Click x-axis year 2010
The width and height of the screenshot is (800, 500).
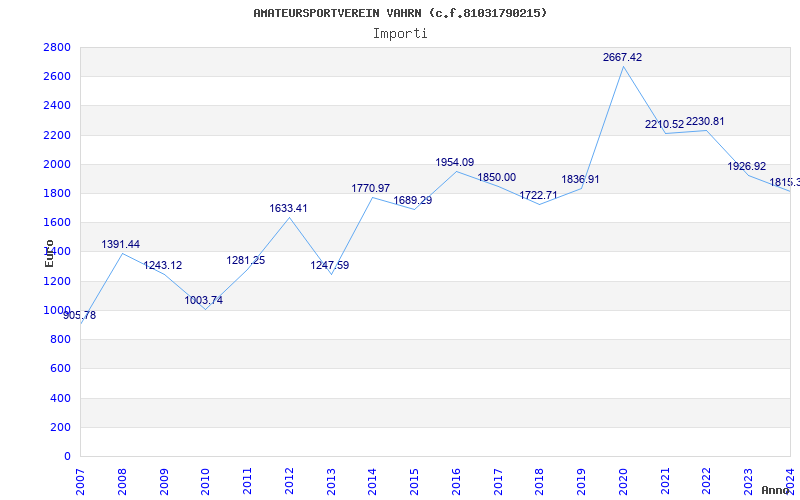[206, 482]
